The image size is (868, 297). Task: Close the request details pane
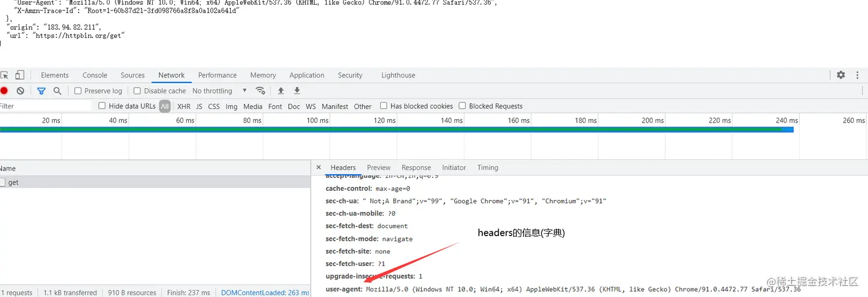click(319, 167)
